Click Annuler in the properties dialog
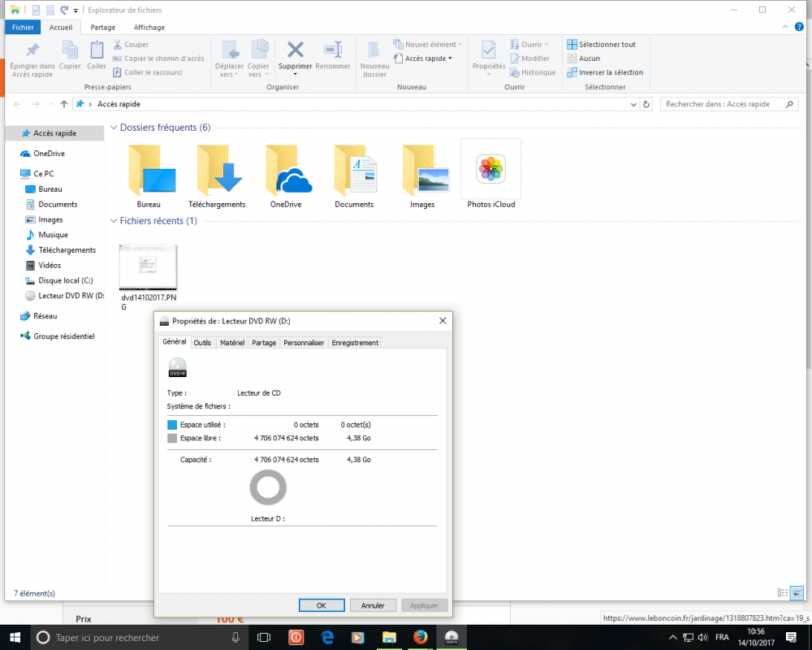This screenshot has width=812, height=650. [373, 605]
